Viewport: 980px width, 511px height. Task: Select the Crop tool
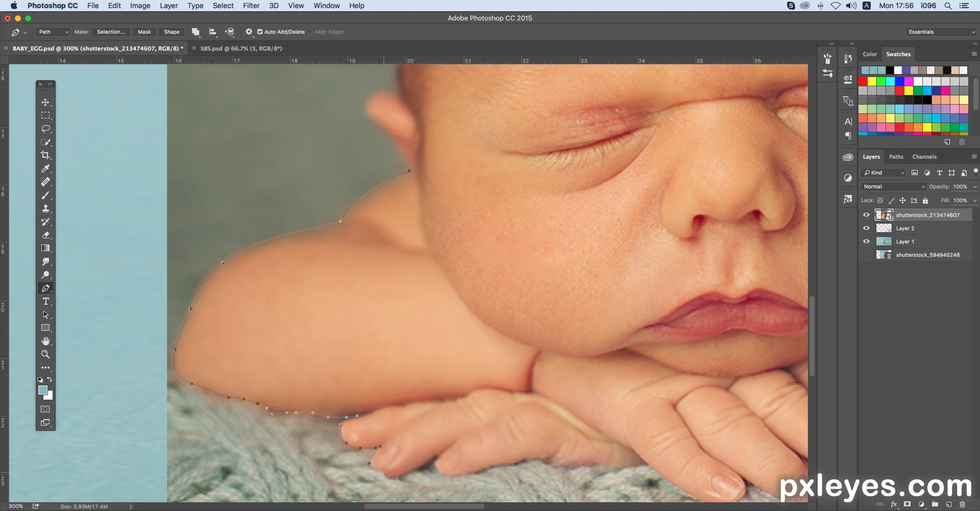[45, 155]
